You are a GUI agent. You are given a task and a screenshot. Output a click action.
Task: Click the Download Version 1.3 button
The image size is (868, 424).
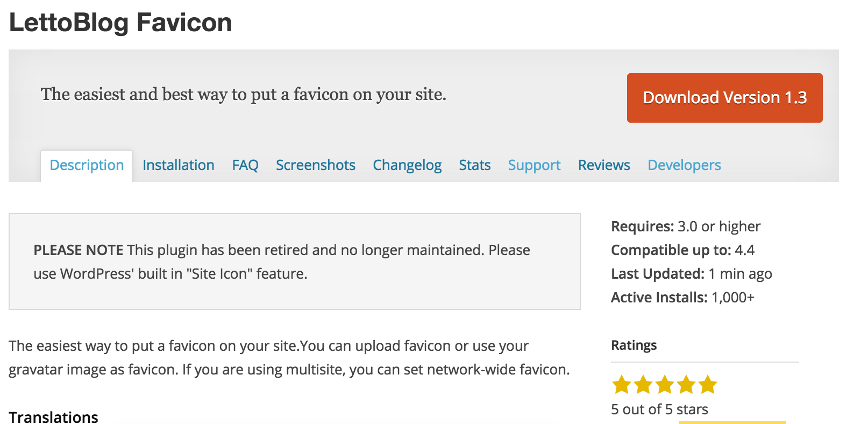tap(724, 98)
